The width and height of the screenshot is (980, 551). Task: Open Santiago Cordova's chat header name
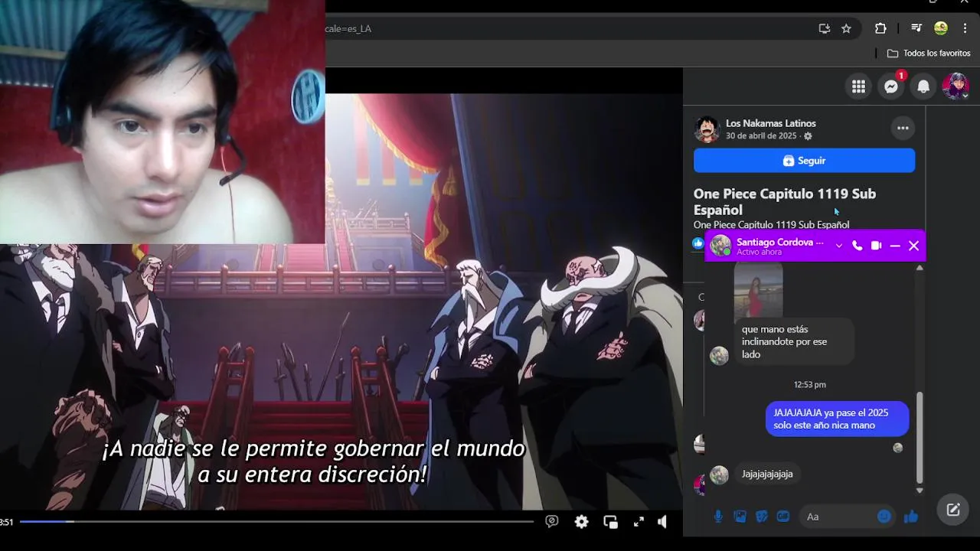780,242
